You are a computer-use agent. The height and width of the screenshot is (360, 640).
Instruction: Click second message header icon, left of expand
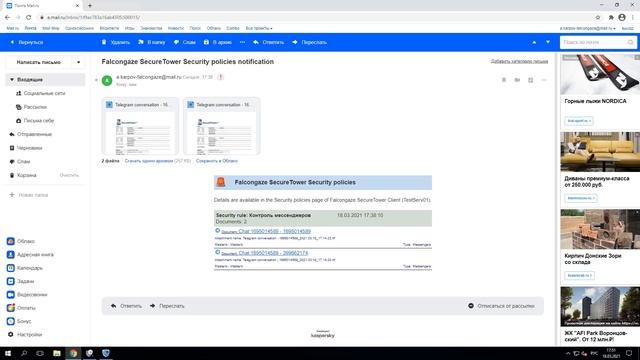(517, 80)
